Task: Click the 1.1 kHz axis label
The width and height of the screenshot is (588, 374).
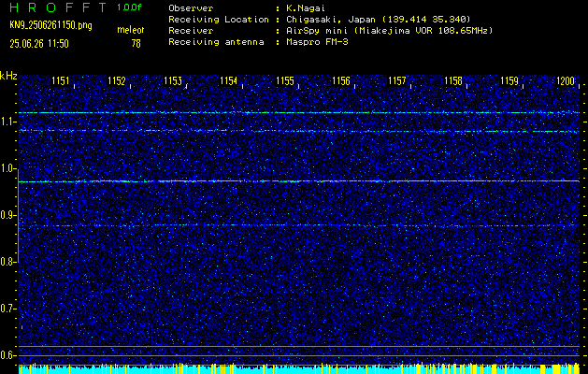Action: coord(8,122)
